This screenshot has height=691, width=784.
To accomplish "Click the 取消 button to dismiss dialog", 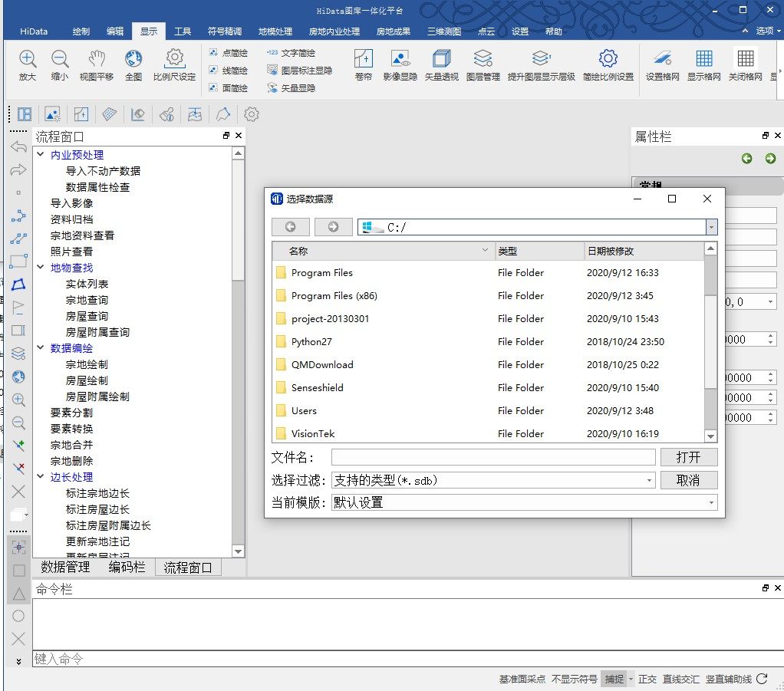I will pos(688,482).
